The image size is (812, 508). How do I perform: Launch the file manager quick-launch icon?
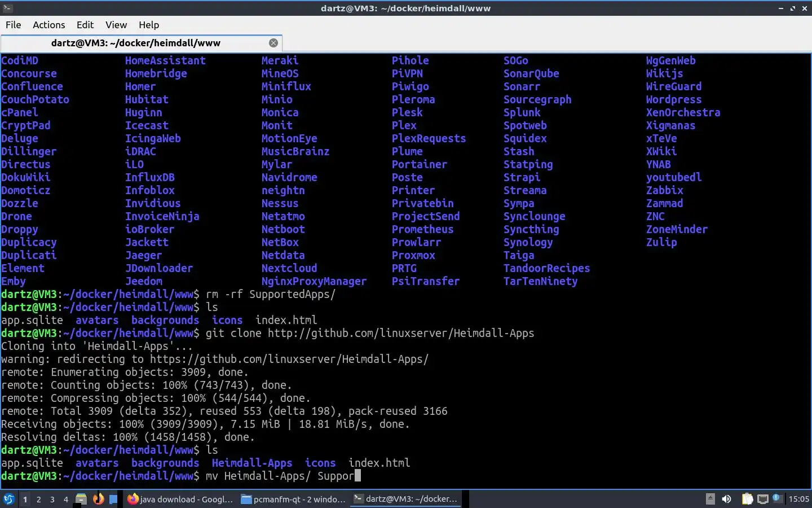[x=81, y=499]
